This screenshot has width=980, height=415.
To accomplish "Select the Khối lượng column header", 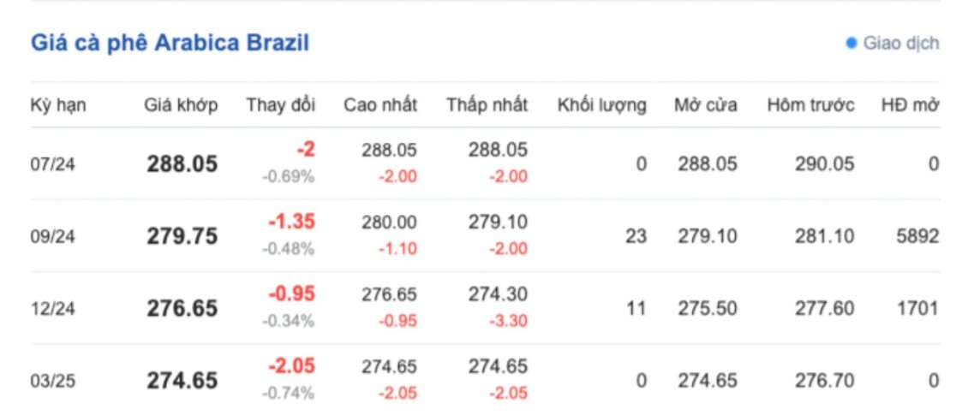I will [x=602, y=105].
